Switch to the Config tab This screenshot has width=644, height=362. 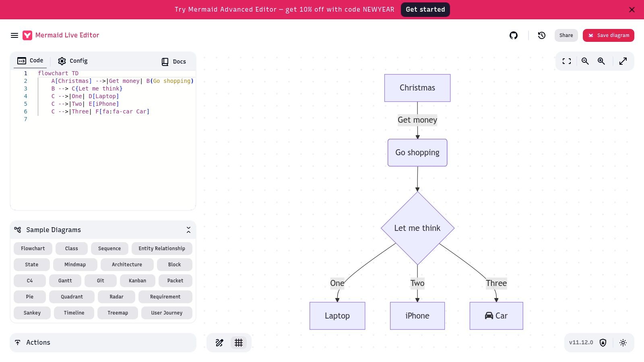[73, 61]
